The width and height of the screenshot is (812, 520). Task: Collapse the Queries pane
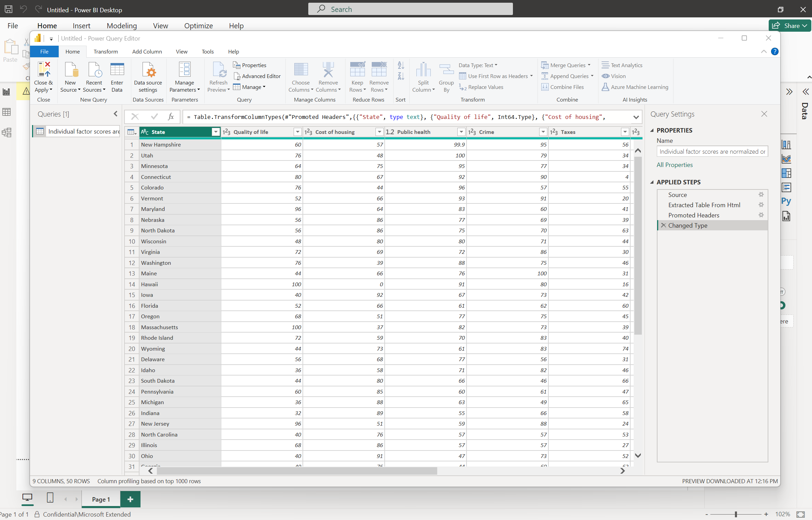tap(116, 114)
